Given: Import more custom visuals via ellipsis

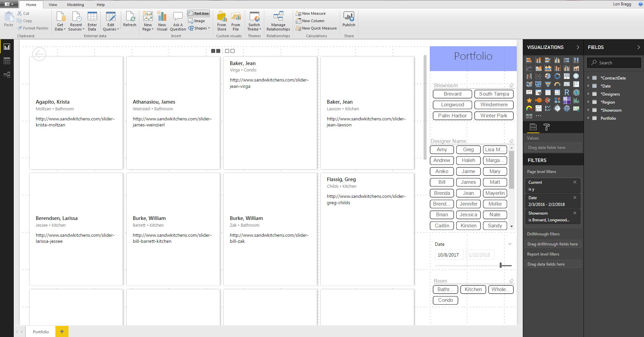Looking at the screenshot, I should [x=539, y=116].
